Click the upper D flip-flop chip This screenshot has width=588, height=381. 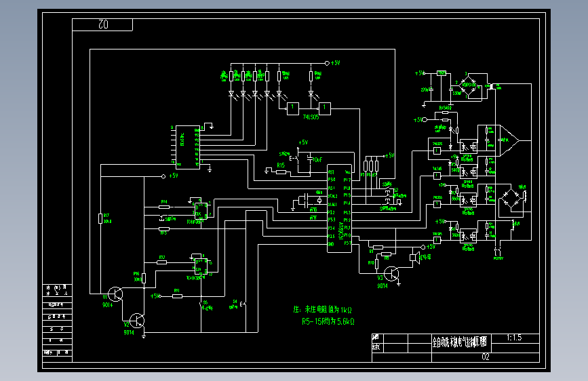pos(201,211)
